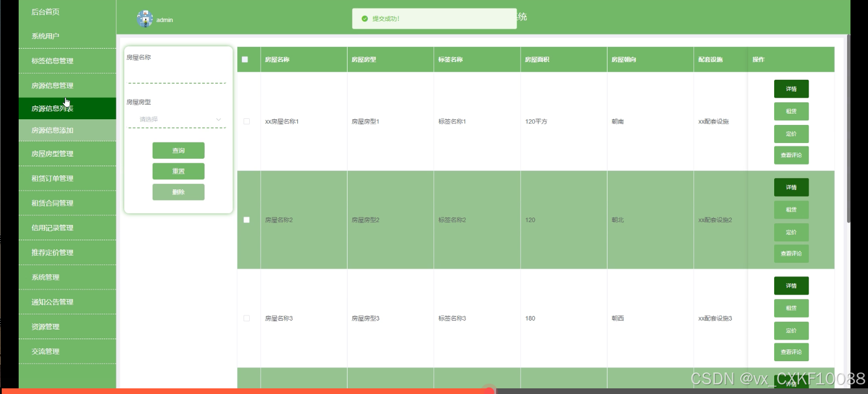Click 详情 button for 房屋名称2 row
868x394 pixels.
tap(791, 187)
